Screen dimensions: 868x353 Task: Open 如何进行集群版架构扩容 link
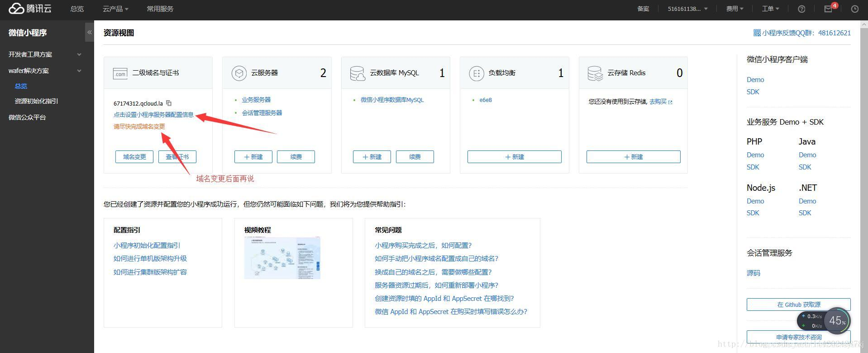tap(150, 272)
